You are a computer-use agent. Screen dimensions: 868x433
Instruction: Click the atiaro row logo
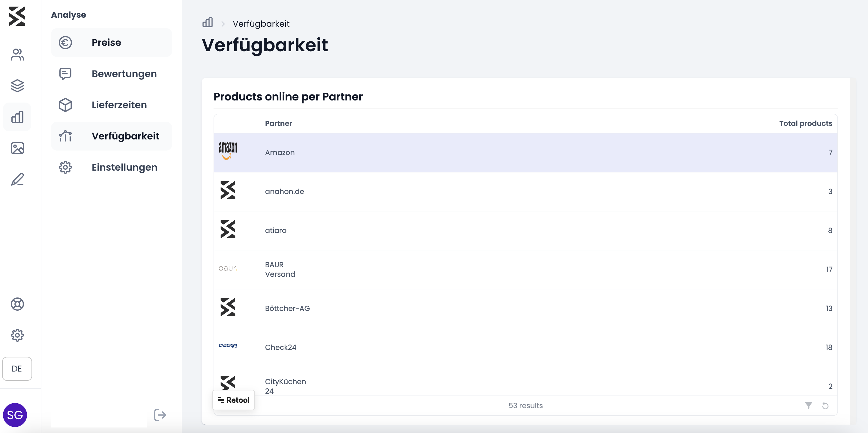[x=228, y=229]
